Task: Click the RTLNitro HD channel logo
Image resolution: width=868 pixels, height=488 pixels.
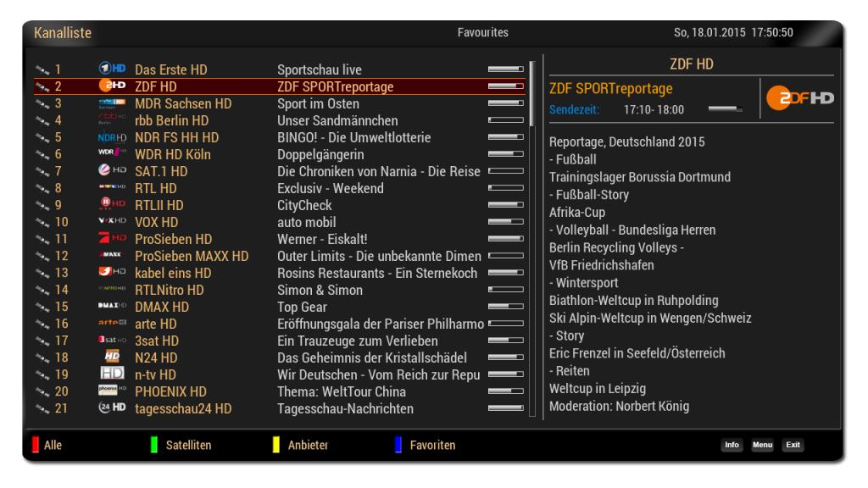Action: click(112, 288)
